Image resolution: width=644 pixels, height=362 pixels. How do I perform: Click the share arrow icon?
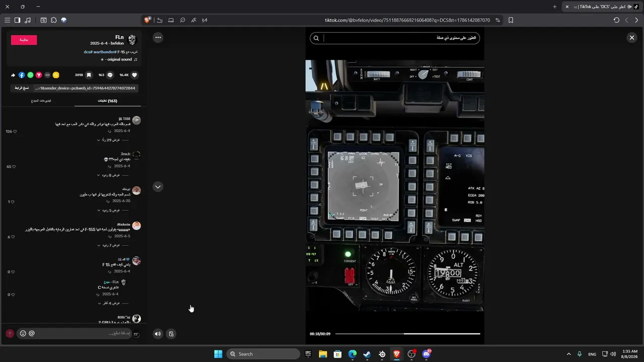click(x=13, y=75)
